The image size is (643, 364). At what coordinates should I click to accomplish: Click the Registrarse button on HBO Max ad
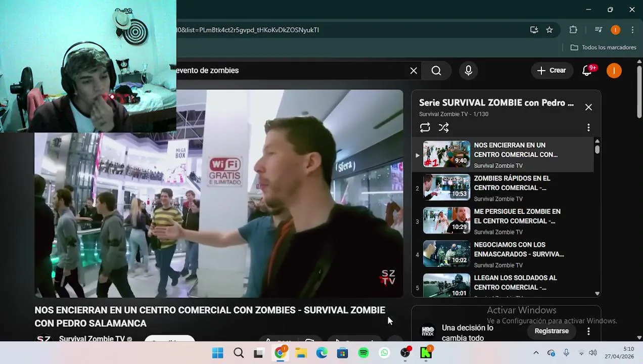tap(552, 331)
